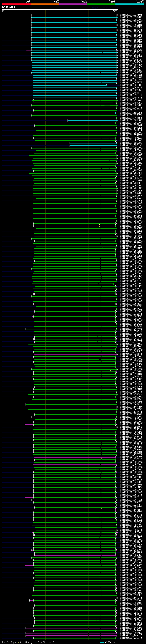Open the UniRef100_A7NUN8 hit label
This screenshot has height=644, width=146.
click(131, 22)
